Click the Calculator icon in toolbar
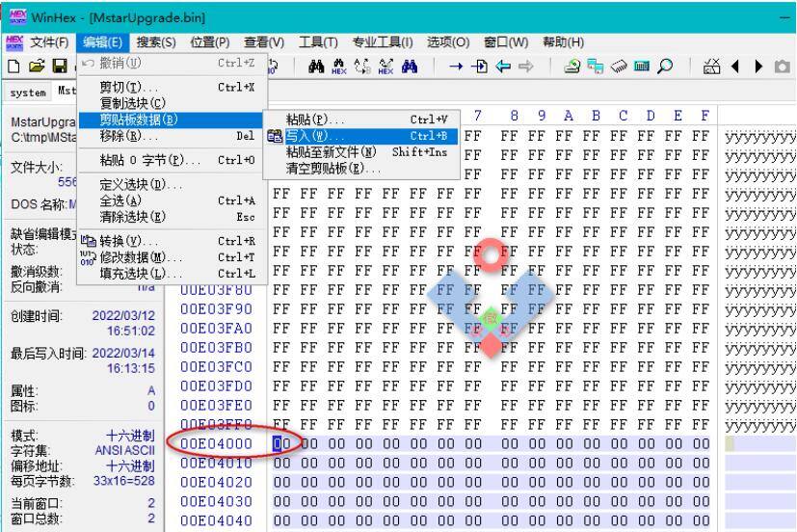 [x=642, y=66]
